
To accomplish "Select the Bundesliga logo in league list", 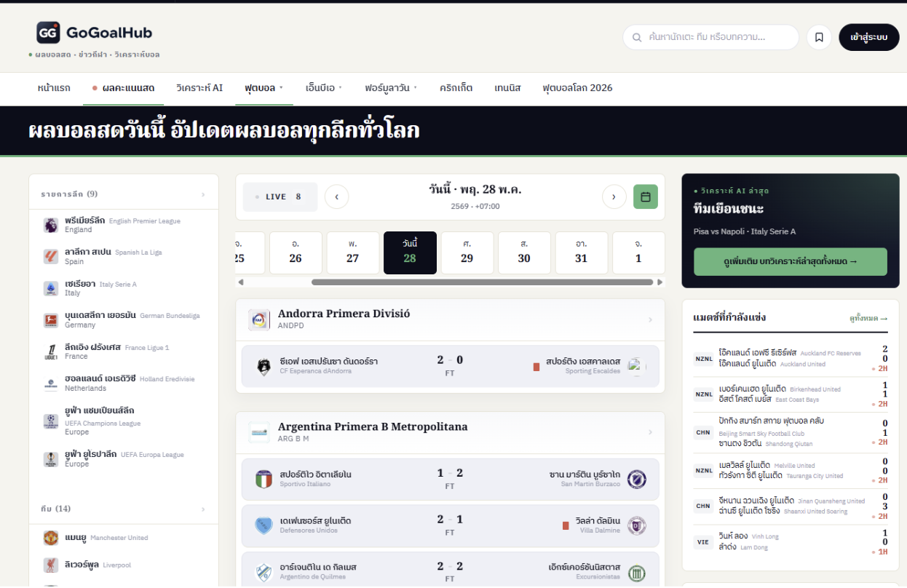I will 50,320.
